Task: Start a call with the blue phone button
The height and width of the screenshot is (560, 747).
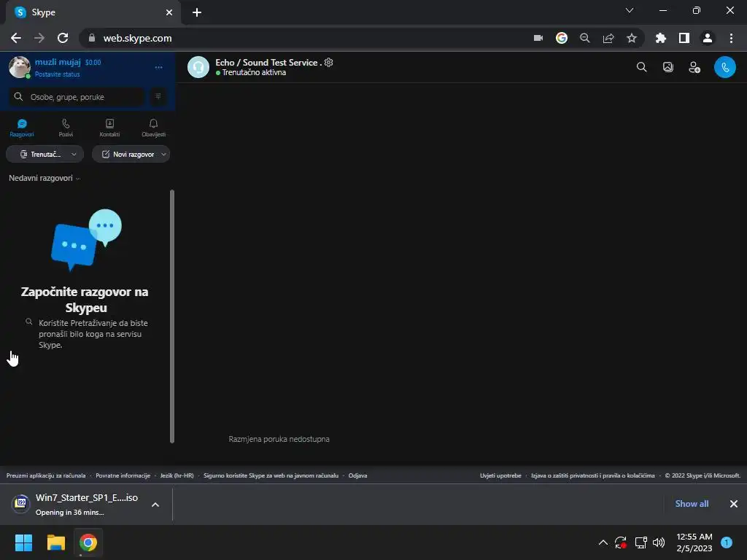Action: [x=724, y=68]
